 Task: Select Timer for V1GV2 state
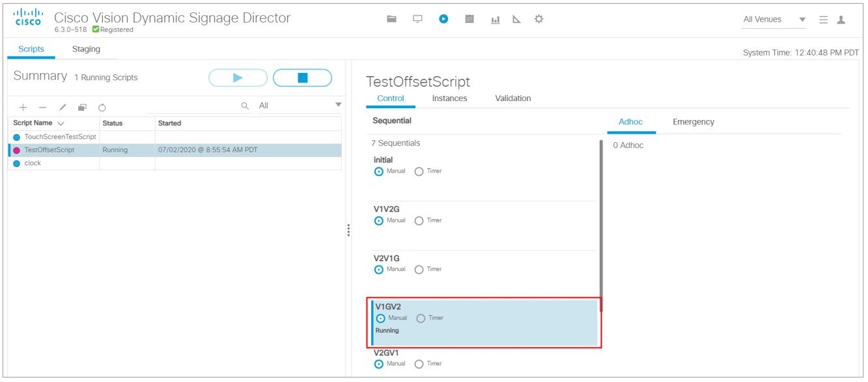pos(421,318)
